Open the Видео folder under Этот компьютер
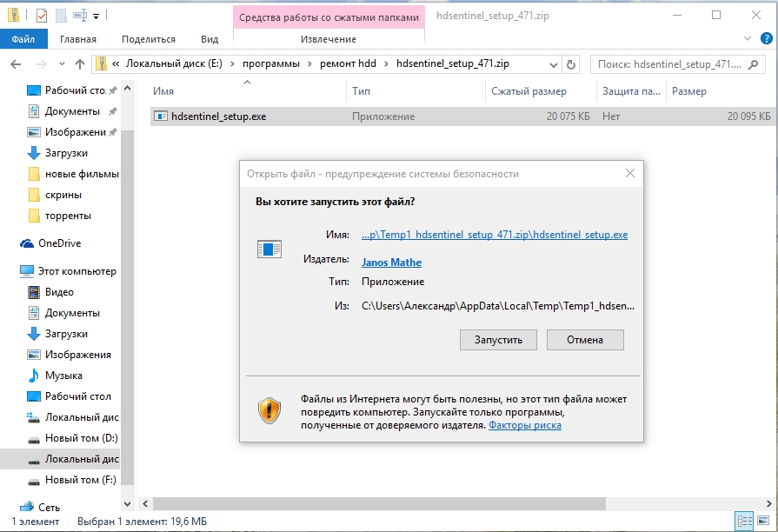This screenshot has width=778, height=532. coord(59,292)
